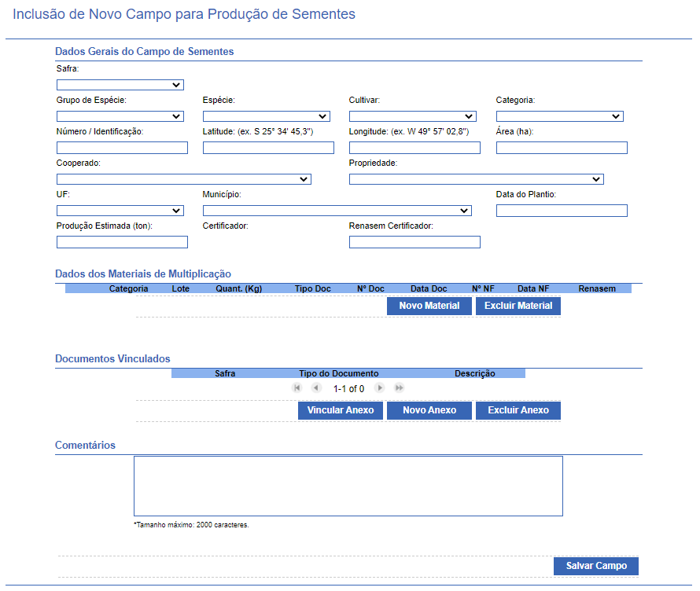
Task: Go to next page of documents list
Action: pos(379,387)
